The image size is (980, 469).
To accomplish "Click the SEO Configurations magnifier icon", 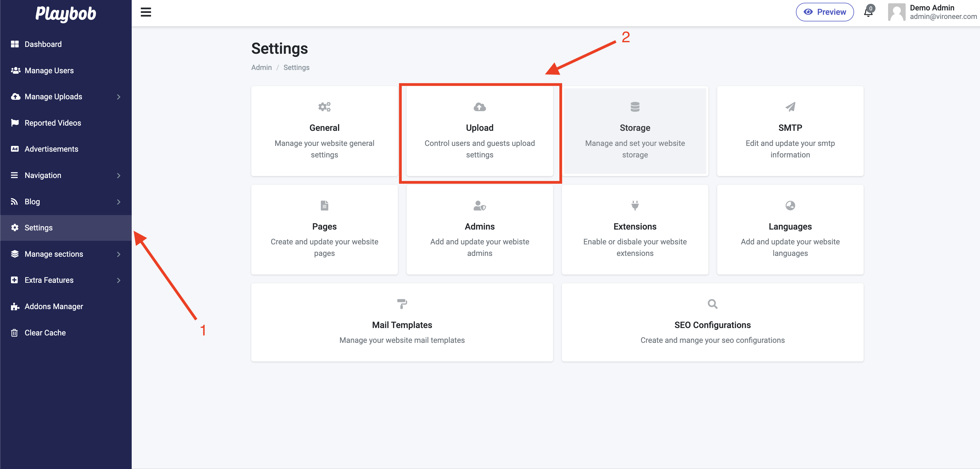I will 713,304.
